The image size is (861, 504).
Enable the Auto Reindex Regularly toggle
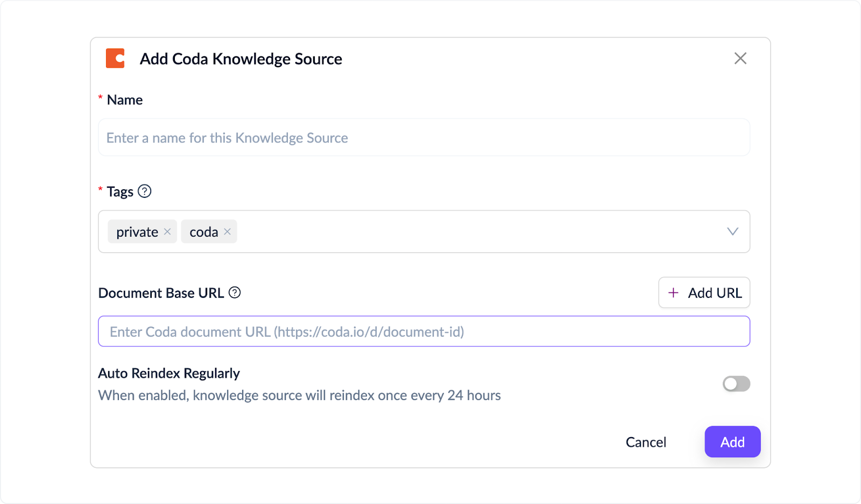736,384
